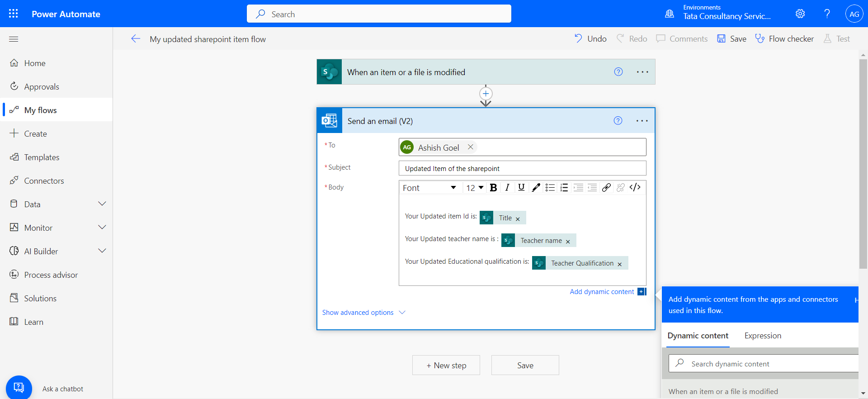Expand the Data section in sidebar
The height and width of the screenshot is (399, 868).
point(102,204)
